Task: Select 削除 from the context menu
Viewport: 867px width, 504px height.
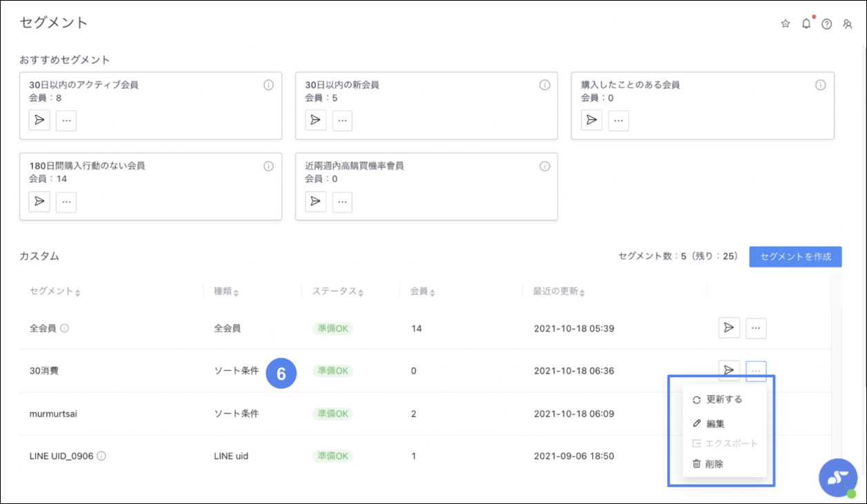Action: [715, 464]
